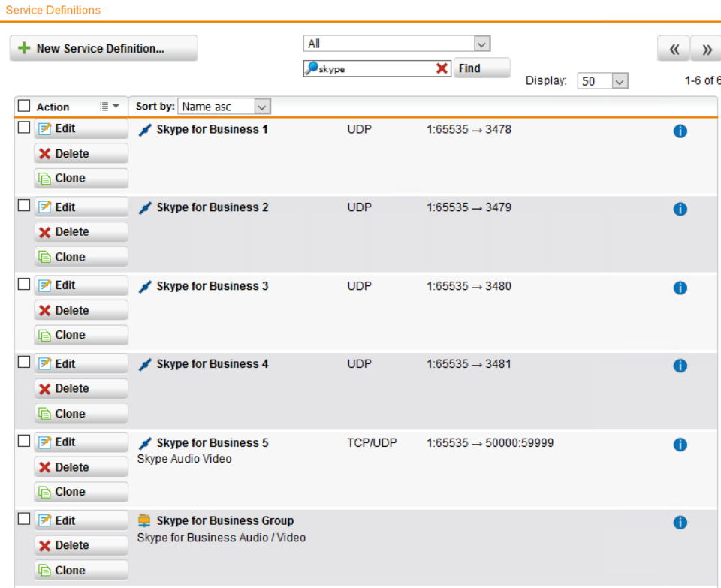Click the info icon for Skype for Business 2
This screenshot has width=721, height=588.
pos(680,210)
